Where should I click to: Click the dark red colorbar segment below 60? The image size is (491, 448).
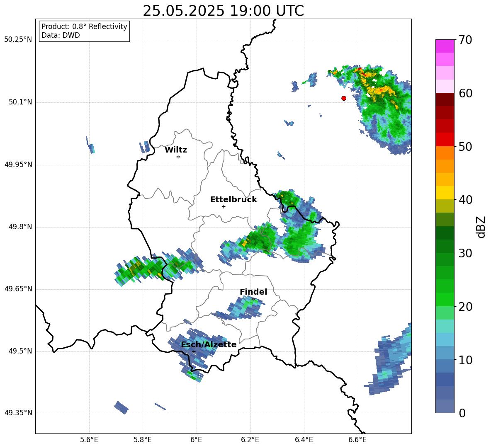click(x=445, y=99)
